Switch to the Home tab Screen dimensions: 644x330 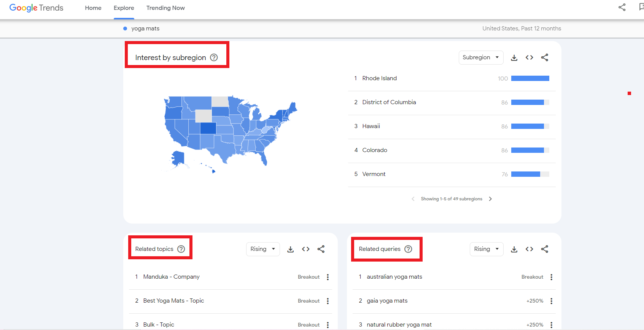pyautogui.click(x=93, y=8)
